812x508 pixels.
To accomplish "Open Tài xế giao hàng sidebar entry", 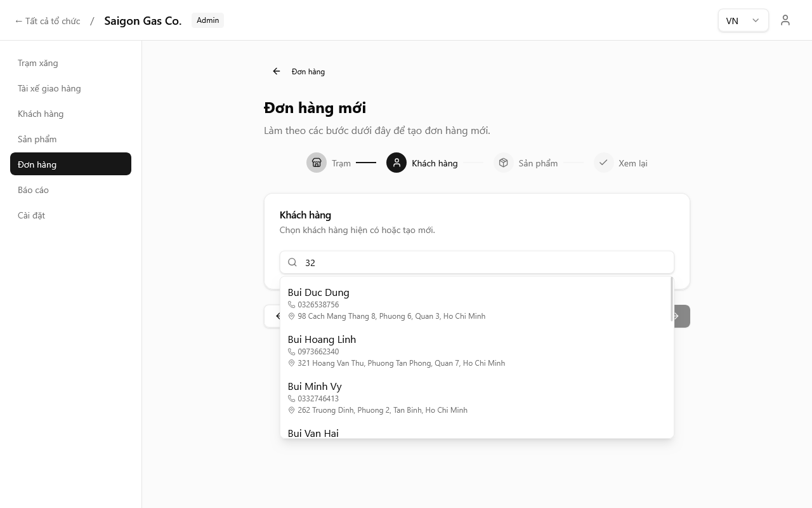I will click(49, 88).
